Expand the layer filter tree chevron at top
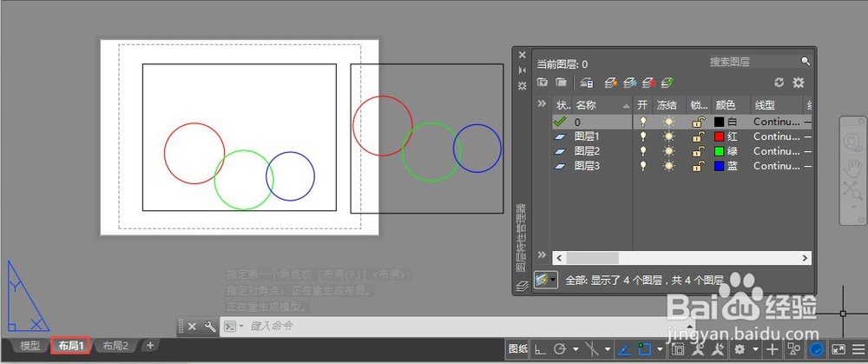 click(x=542, y=103)
